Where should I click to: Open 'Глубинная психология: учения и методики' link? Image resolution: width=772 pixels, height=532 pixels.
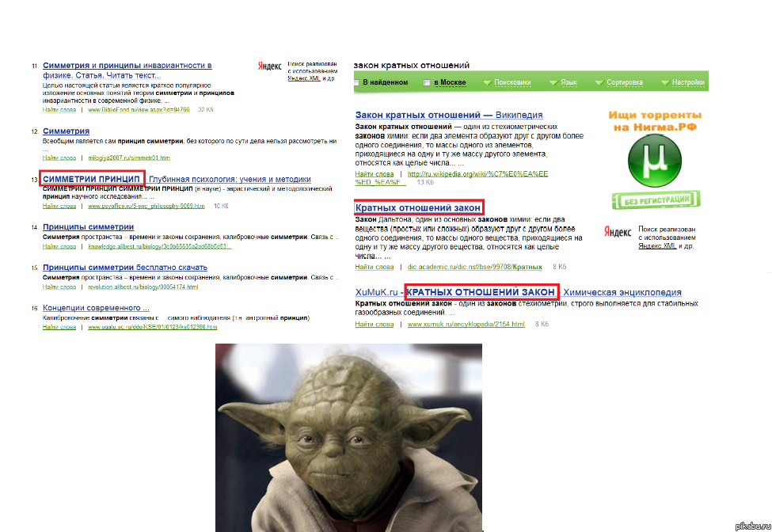pyautogui.click(x=230, y=179)
